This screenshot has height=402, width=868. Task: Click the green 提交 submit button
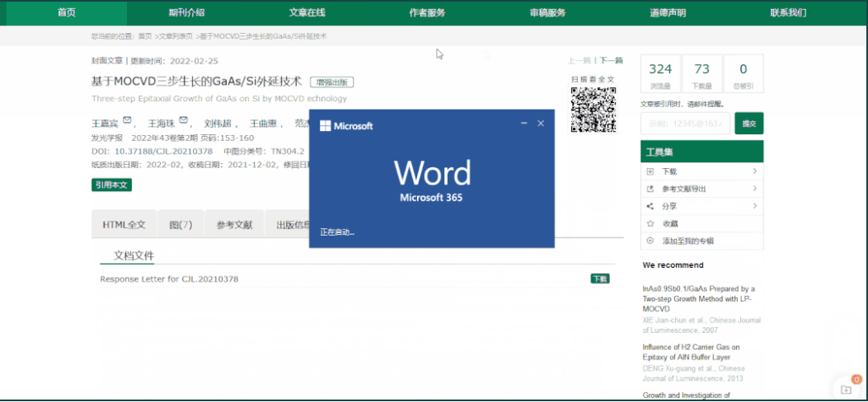pos(748,124)
